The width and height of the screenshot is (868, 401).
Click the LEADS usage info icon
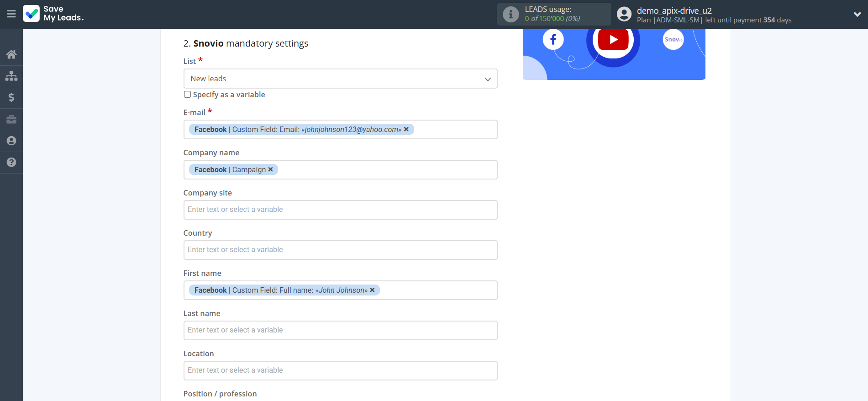[x=510, y=14]
